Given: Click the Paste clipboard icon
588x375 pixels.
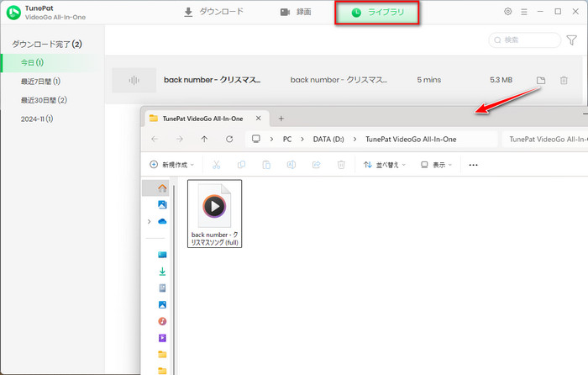Looking at the screenshot, I should point(266,165).
